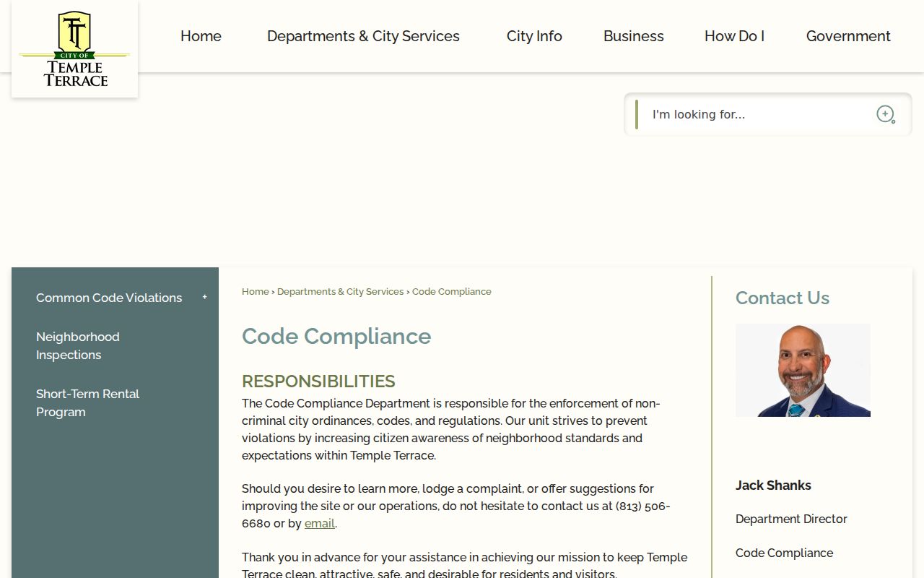
Task: Click the Code Compliance breadcrumb
Action: pos(452,291)
